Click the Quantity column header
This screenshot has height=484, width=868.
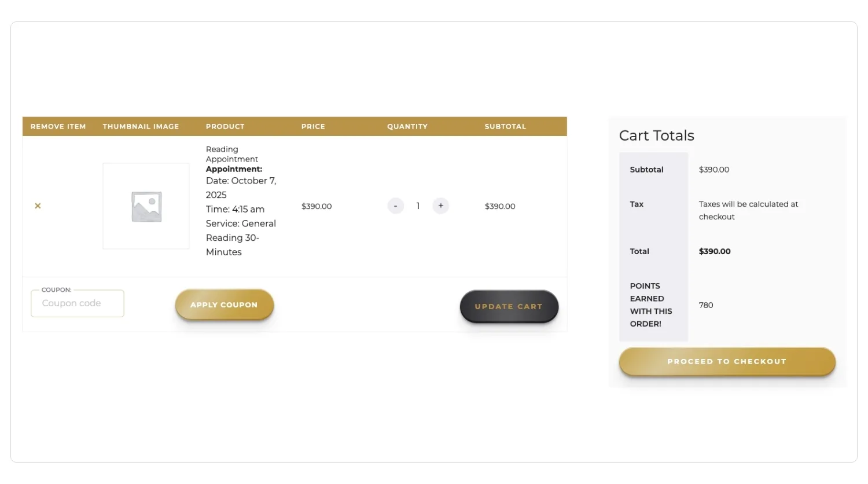click(x=407, y=126)
